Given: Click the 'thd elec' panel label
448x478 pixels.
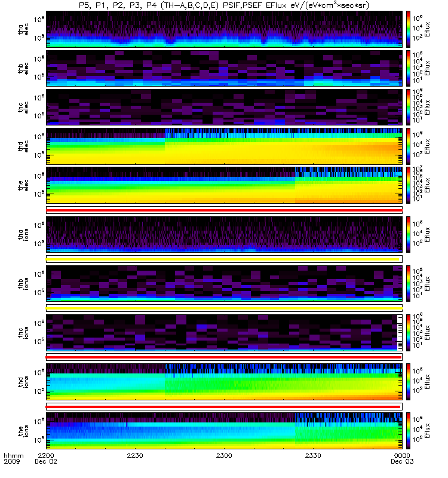Looking at the screenshot, I should pyautogui.click(x=23, y=146).
